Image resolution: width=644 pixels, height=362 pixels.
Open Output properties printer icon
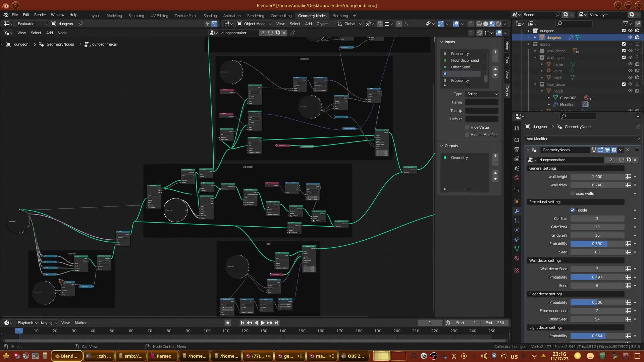pos(517,149)
